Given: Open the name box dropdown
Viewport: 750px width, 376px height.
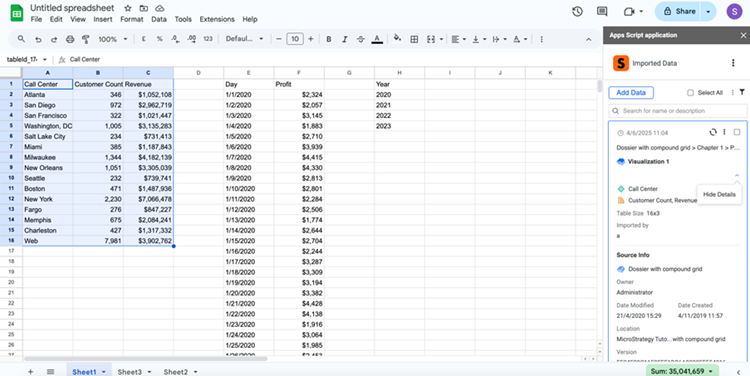Looking at the screenshot, I should (x=45, y=60).
